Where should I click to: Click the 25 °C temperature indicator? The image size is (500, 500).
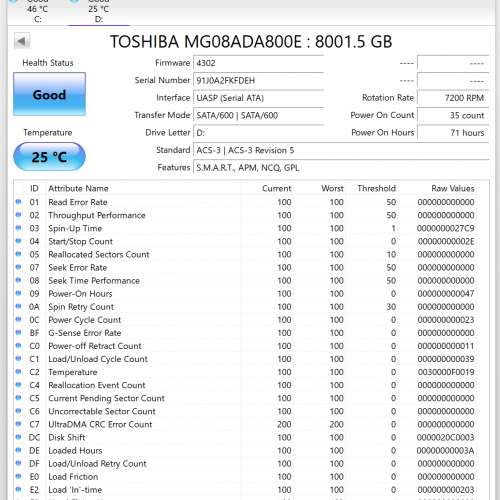click(49, 157)
